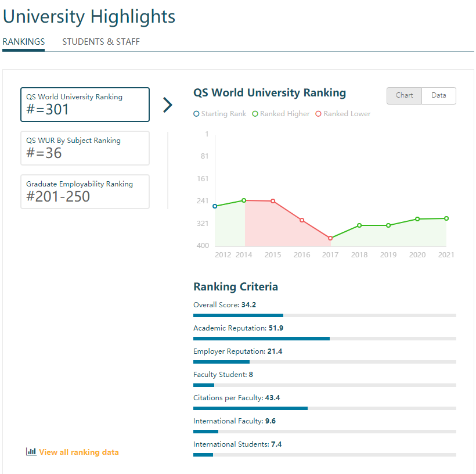The height and width of the screenshot is (474, 476).
Task: Click the Citations per Faculty progress bar
Action: pos(324,408)
